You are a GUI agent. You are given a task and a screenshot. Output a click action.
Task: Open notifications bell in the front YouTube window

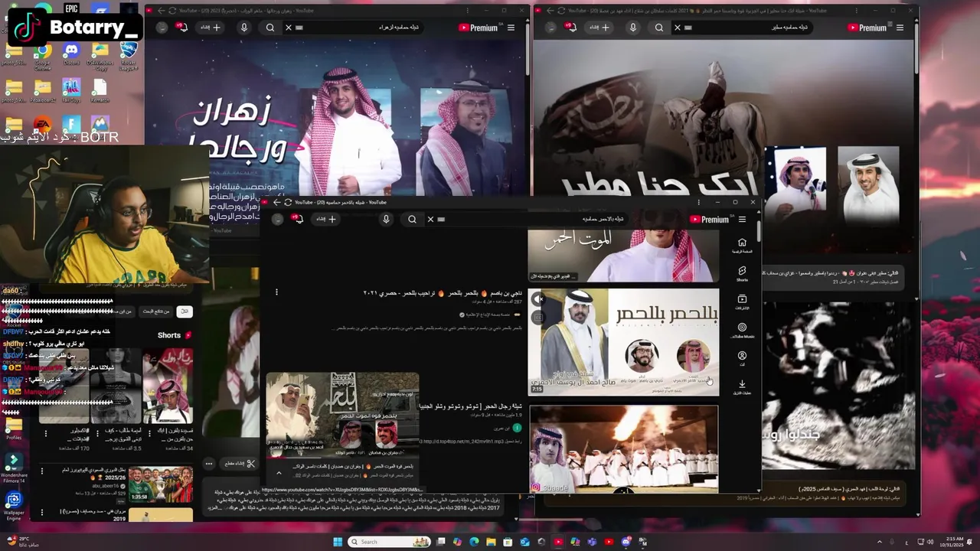(297, 220)
